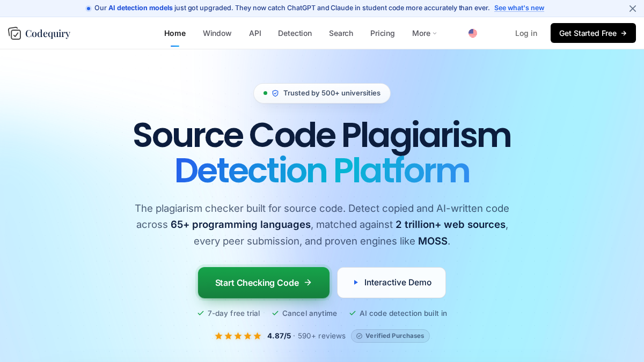Open the Window nav item
Screen dimensions: 644x362
click(x=217, y=33)
